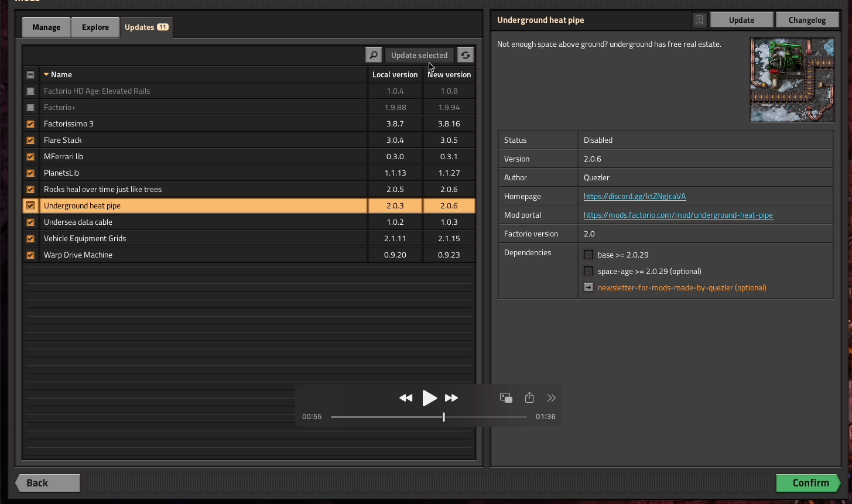Viewport: 852px width, 504px height.
Task: Toggle picture-in-picture for the video
Action: 506,398
